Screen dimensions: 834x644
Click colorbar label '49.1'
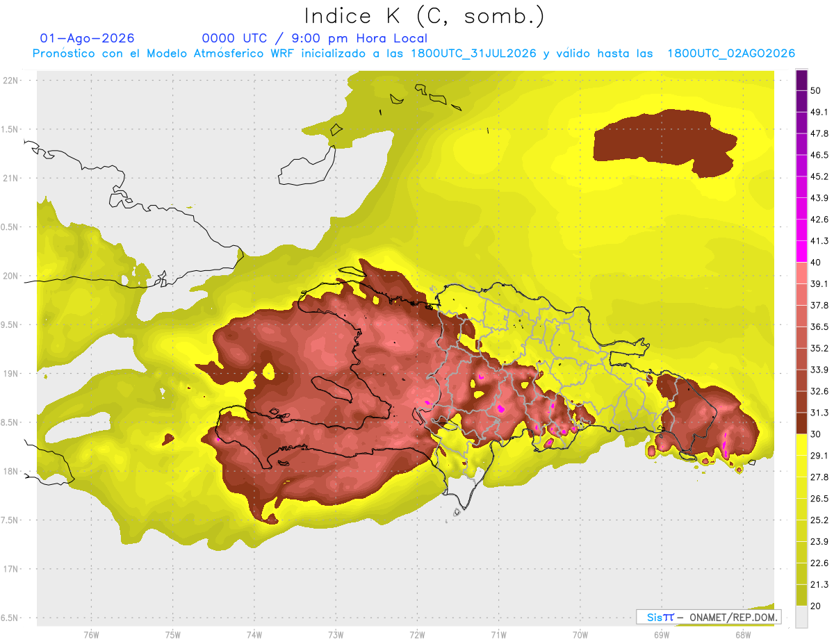[x=819, y=112]
